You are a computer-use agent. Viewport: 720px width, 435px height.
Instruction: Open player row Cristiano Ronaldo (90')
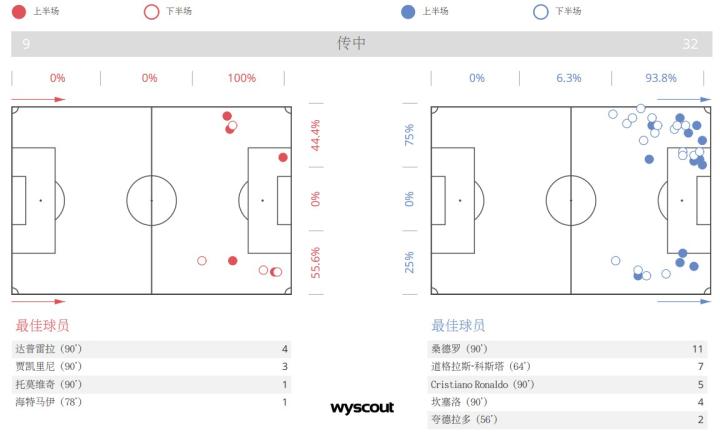coord(566,384)
